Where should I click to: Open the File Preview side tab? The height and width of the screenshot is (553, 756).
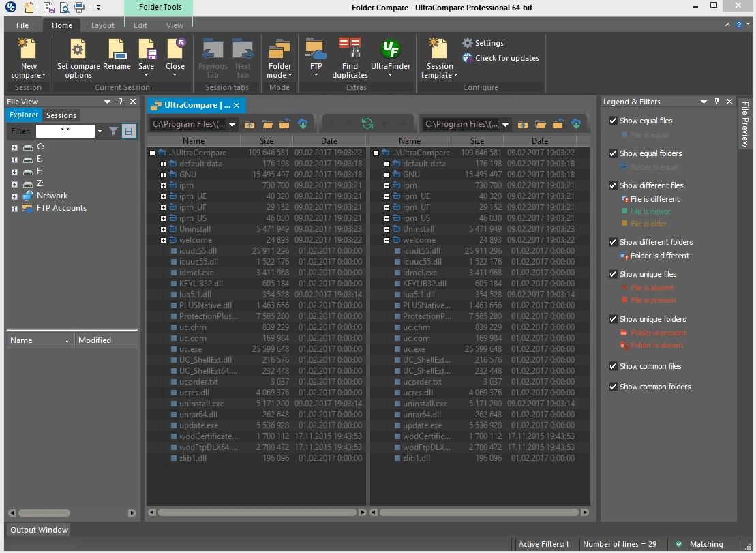[745, 124]
